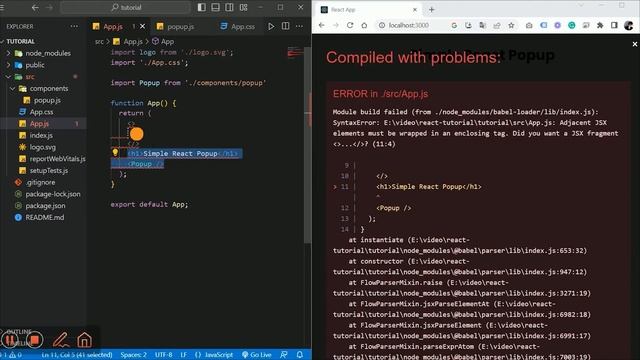Image resolution: width=640 pixels, height=360 pixels.
Task: Open the feedback icon in status bar
Action: [284, 355]
